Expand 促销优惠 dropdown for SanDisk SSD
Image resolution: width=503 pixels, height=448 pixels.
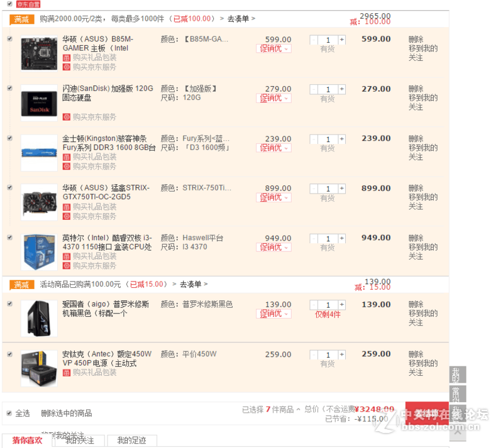(x=274, y=98)
